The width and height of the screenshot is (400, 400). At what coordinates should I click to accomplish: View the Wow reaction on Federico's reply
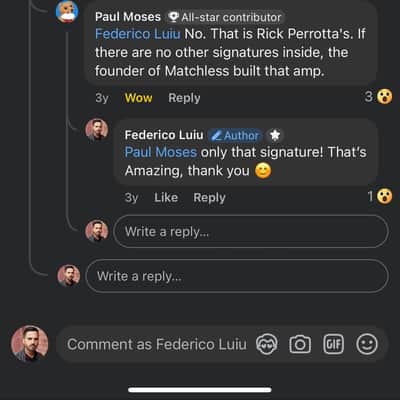pyautogui.click(x=380, y=197)
